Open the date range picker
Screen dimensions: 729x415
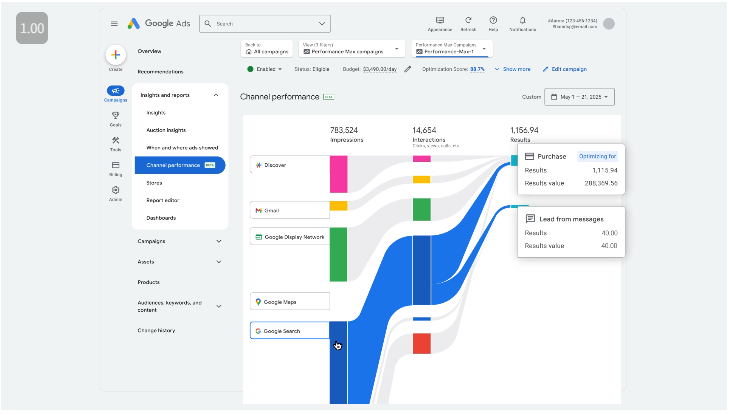tap(580, 97)
